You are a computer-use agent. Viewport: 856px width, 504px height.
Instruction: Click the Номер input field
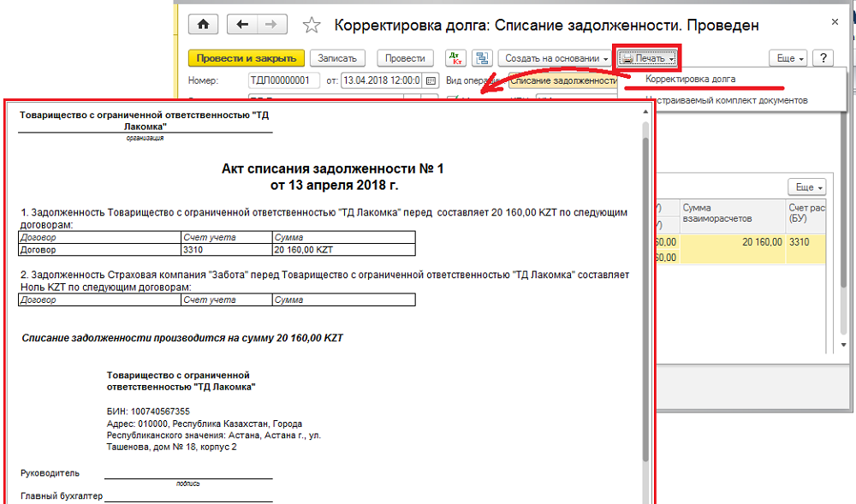pyautogui.click(x=283, y=80)
